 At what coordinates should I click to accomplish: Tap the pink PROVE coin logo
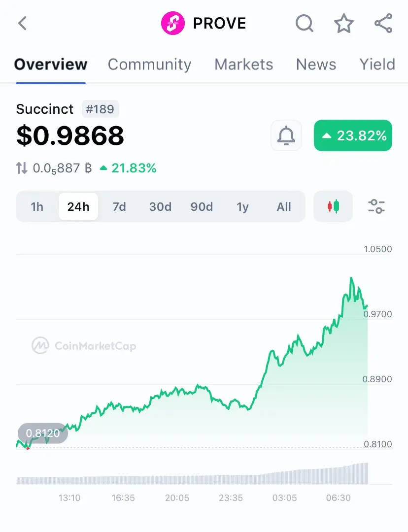coord(173,23)
